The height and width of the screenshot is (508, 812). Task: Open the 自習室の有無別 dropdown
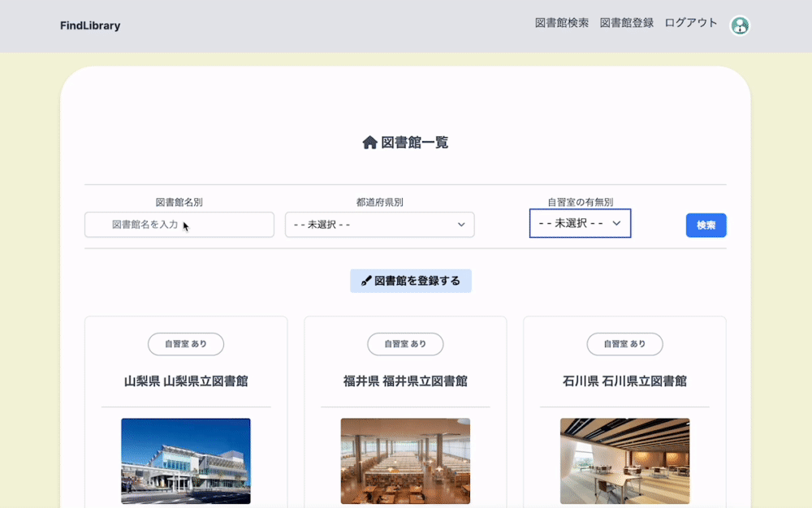click(580, 223)
